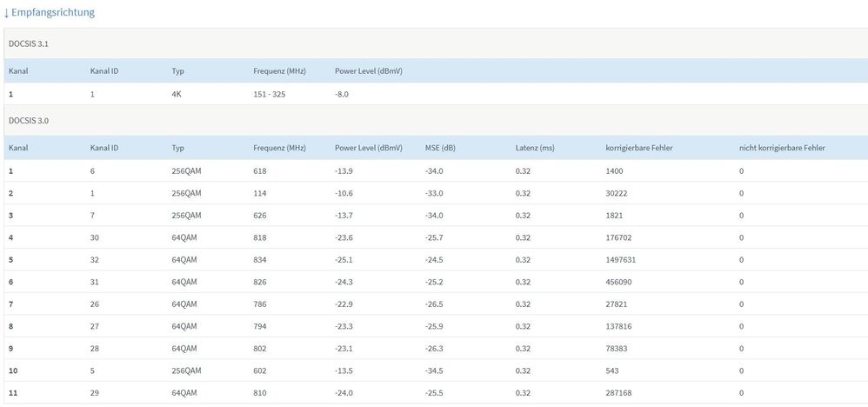This screenshot has height=407, width=868.
Task: Select MSE value -26.3
Action: [434, 349]
